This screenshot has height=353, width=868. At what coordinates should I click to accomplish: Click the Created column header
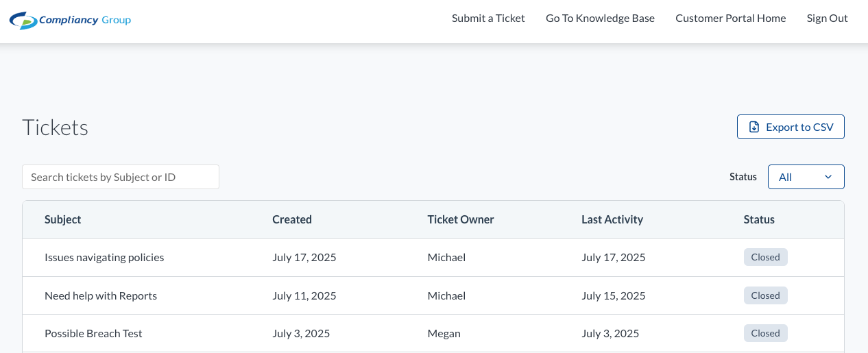292,219
